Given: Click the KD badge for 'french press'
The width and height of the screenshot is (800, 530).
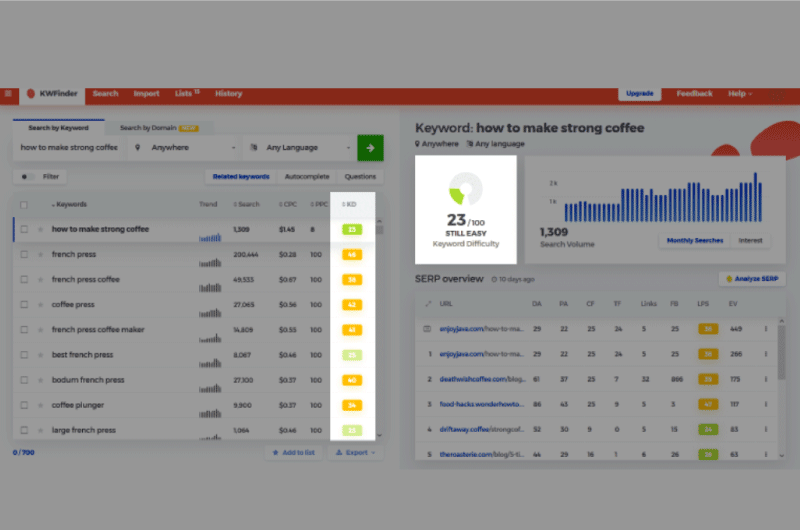Looking at the screenshot, I should point(352,255).
